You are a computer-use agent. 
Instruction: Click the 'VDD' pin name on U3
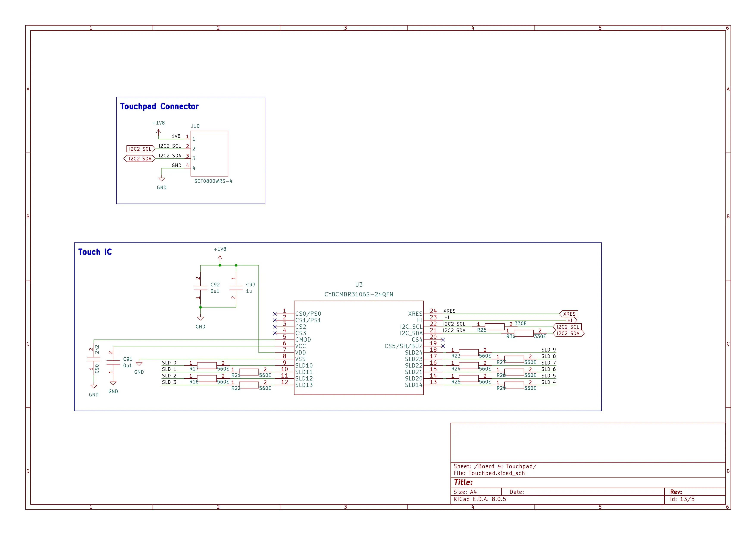pos(300,352)
